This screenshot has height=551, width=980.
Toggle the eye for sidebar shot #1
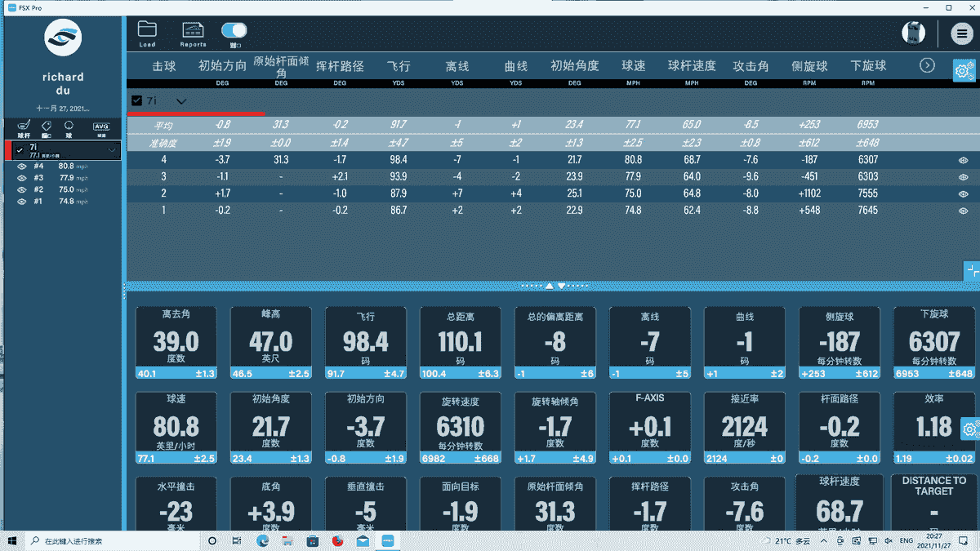[x=22, y=201]
